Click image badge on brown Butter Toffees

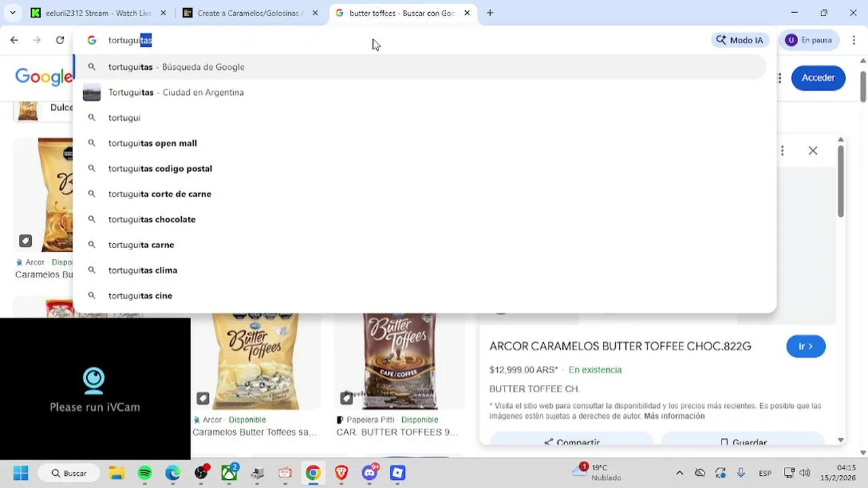click(347, 399)
